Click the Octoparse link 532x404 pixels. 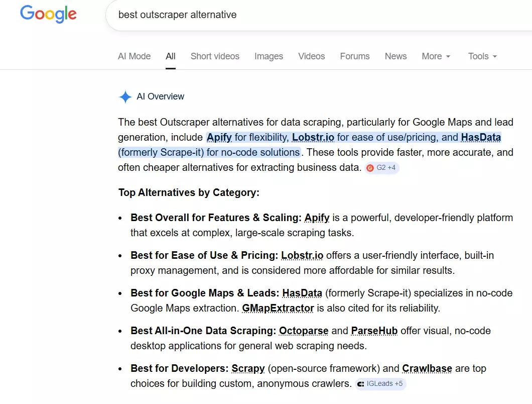(304, 331)
